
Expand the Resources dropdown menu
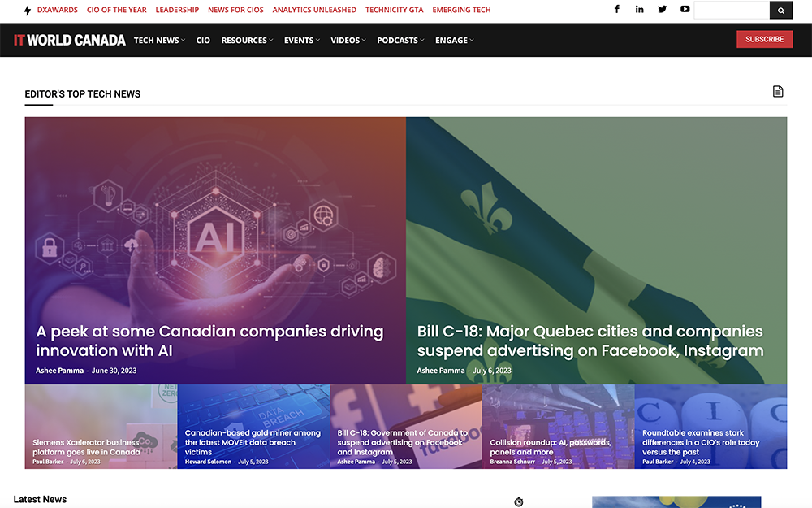pos(247,40)
